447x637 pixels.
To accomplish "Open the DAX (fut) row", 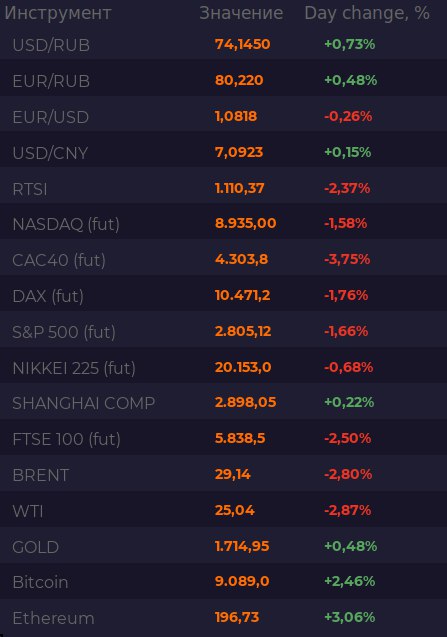I will point(224,296).
